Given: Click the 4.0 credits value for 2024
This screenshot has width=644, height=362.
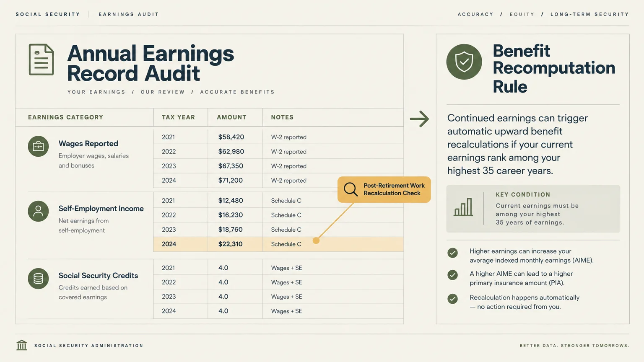Looking at the screenshot, I should pos(223,311).
